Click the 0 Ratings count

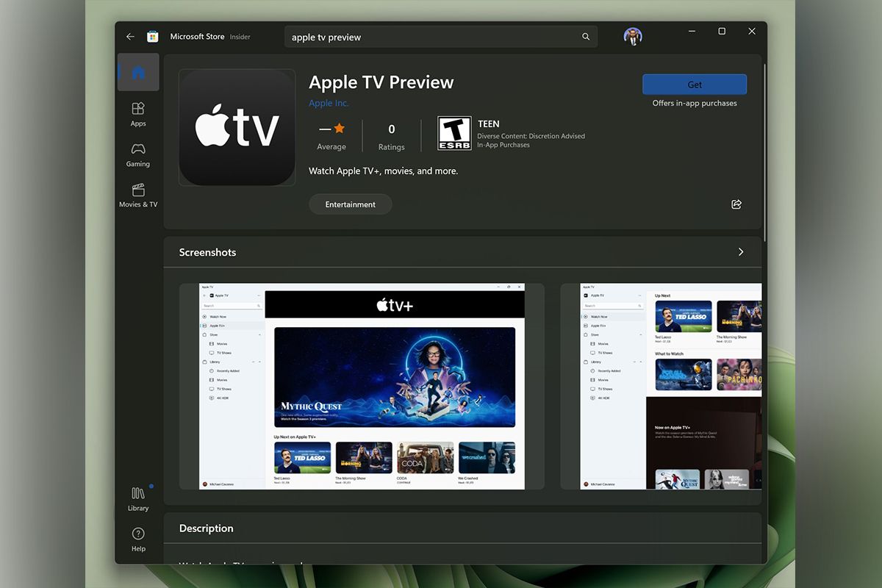[391, 136]
